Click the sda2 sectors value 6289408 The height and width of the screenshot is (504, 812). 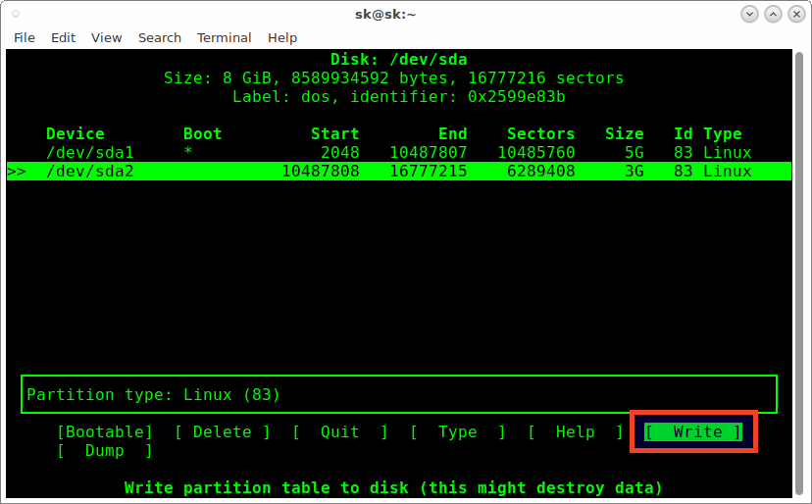click(x=540, y=171)
